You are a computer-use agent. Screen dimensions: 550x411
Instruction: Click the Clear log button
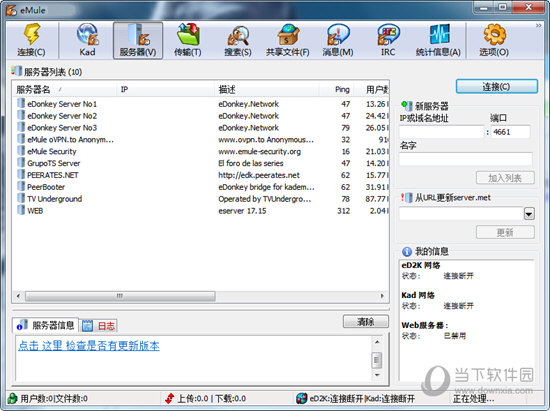click(x=366, y=321)
